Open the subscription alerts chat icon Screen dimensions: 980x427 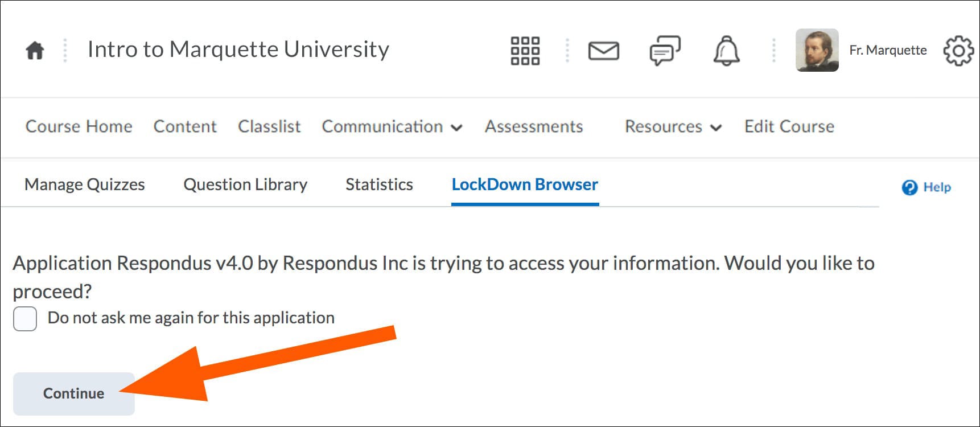pos(665,51)
